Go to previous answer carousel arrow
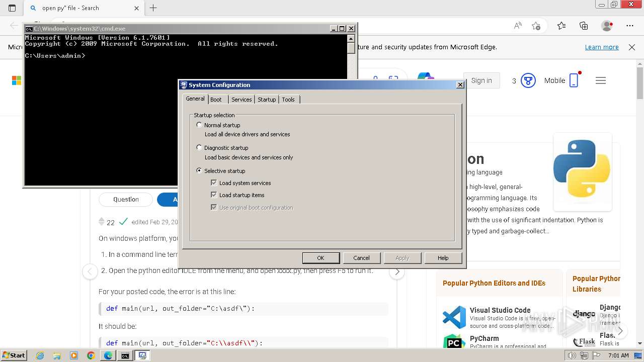Image resolution: width=644 pixels, height=362 pixels. (90, 271)
